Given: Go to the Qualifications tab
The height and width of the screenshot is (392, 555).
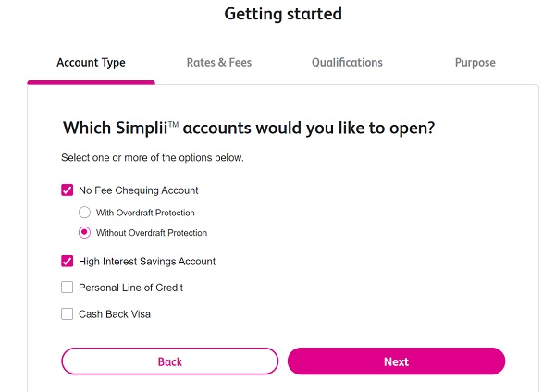Looking at the screenshot, I should click(347, 63).
